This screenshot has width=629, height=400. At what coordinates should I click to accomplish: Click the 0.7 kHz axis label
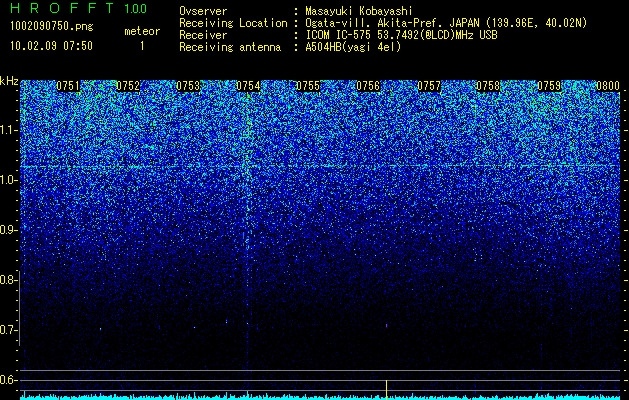pyautogui.click(x=7, y=330)
